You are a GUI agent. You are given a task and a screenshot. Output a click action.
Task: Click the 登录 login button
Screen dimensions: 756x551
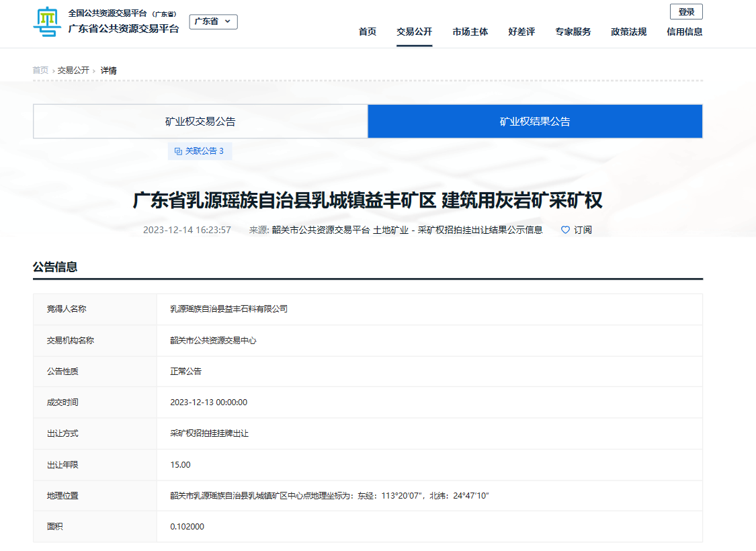[686, 11]
